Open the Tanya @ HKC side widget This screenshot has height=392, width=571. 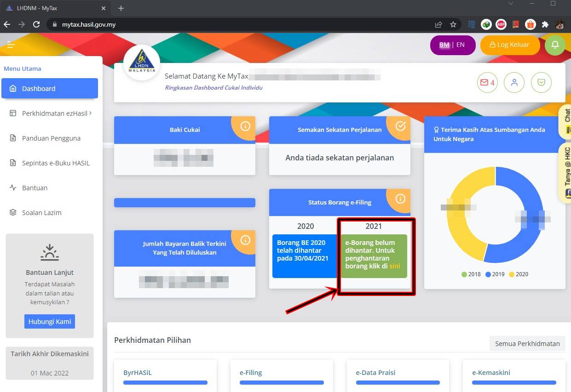pyautogui.click(x=565, y=172)
